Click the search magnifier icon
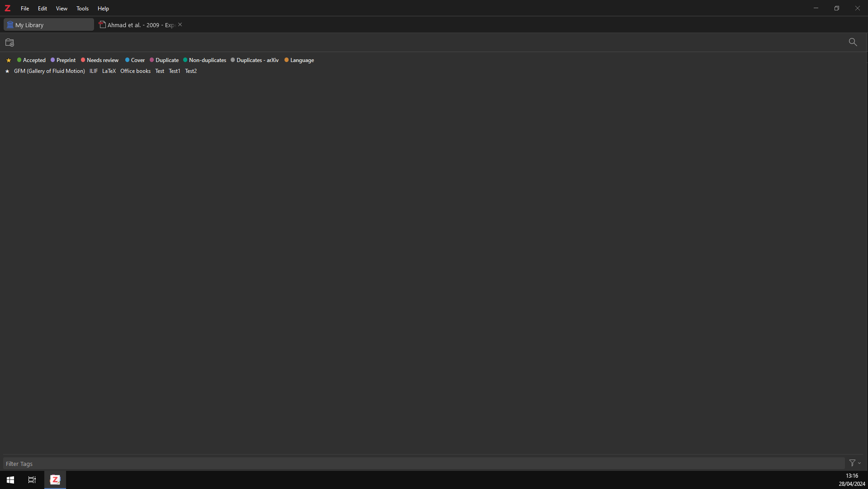Image resolution: width=868 pixels, height=489 pixels. (x=853, y=42)
